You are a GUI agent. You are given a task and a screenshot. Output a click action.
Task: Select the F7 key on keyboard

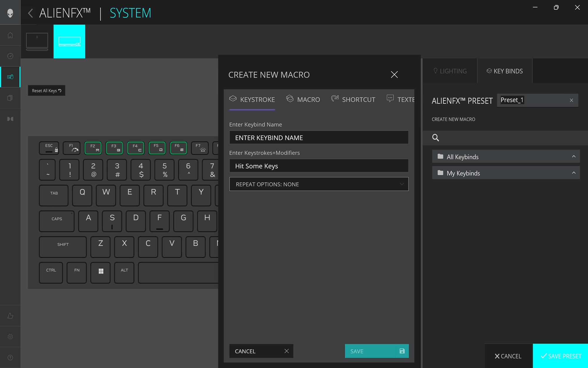point(200,148)
